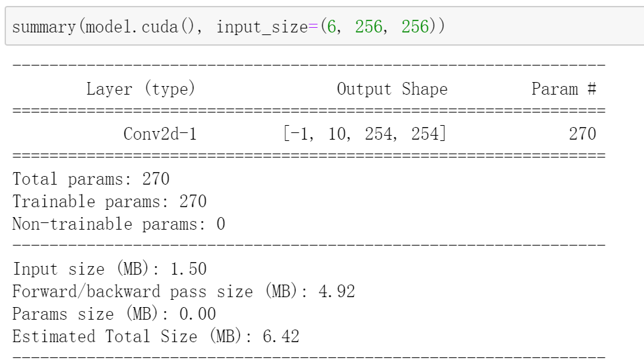Select the Param # column header
The height and width of the screenshot is (364, 644).
(x=563, y=89)
